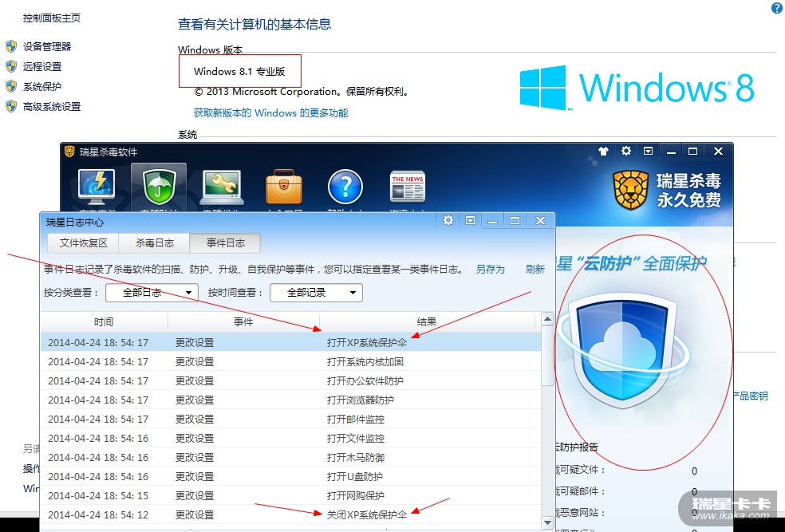Select log row 打开浏览器防护
This screenshot has height=532, width=785.
[x=291, y=400]
